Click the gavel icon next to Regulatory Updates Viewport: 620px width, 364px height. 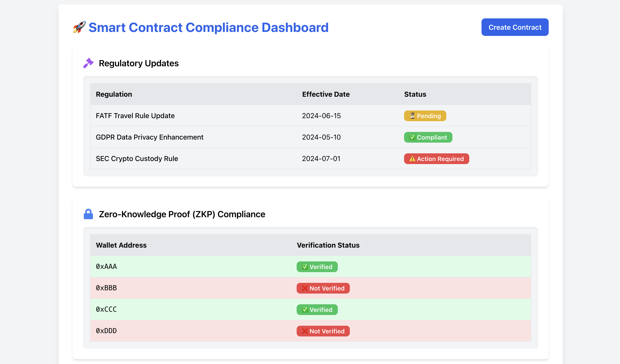click(88, 63)
